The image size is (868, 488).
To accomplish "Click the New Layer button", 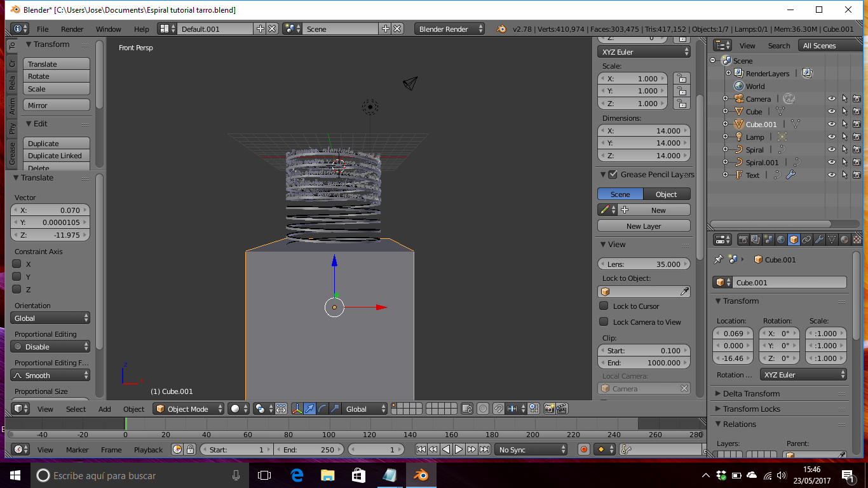I will [x=644, y=226].
